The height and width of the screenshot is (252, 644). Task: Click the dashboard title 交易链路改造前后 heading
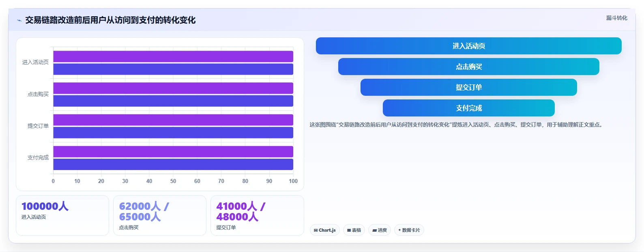[x=110, y=20]
